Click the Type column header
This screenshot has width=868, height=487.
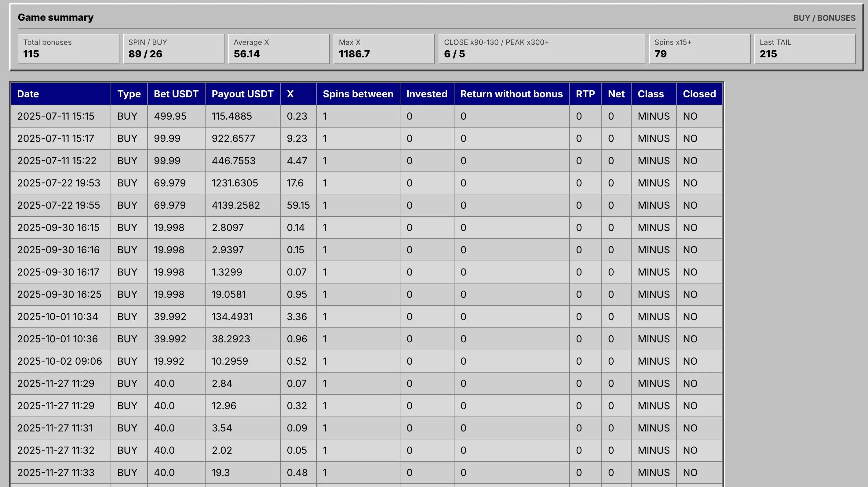pos(129,94)
